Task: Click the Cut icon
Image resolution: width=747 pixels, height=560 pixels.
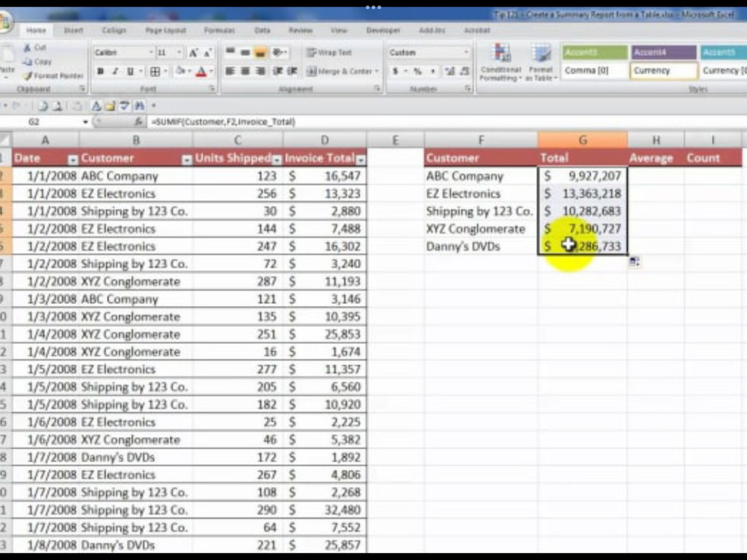Action: [28, 48]
